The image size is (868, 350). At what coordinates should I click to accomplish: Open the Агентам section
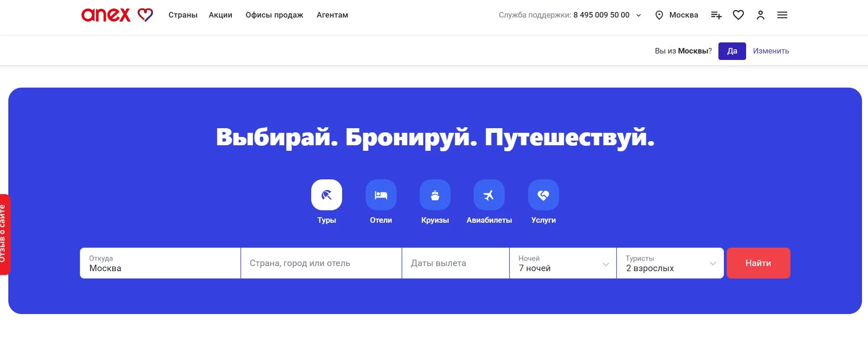click(x=332, y=15)
